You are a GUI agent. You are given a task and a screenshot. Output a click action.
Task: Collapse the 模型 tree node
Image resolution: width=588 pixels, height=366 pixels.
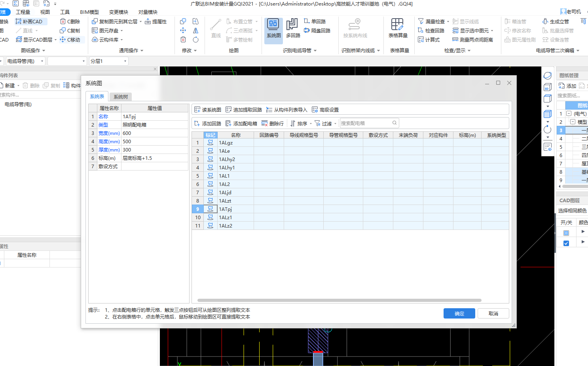click(573, 122)
